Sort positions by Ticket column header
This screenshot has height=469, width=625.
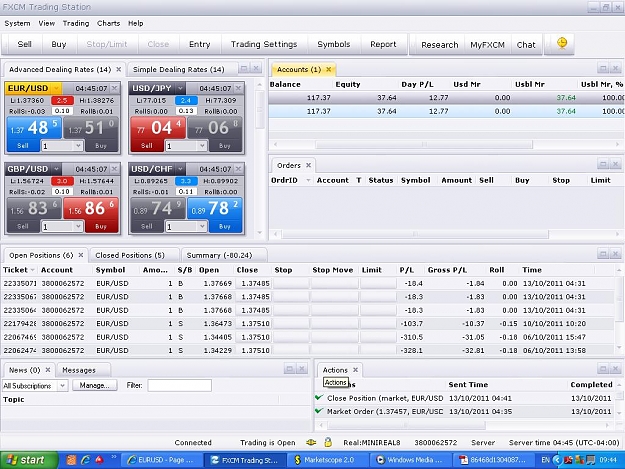pos(18,270)
